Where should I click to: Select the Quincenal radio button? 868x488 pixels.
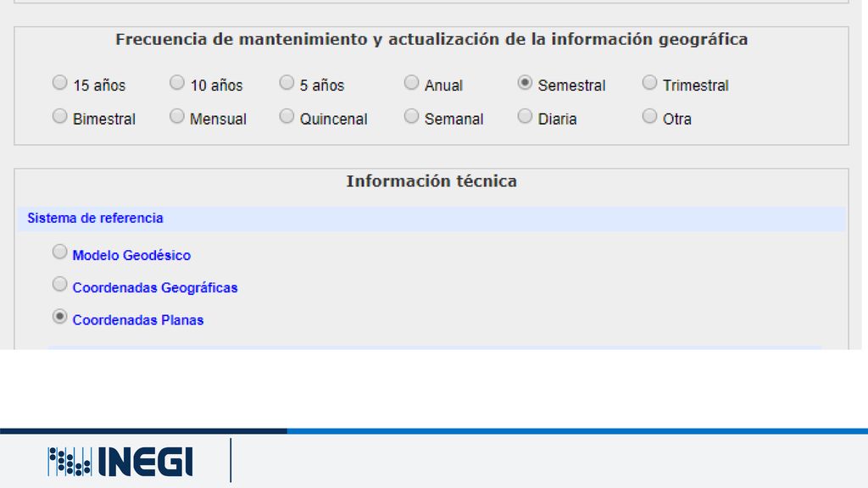pyautogui.click(x=287, y=116)
